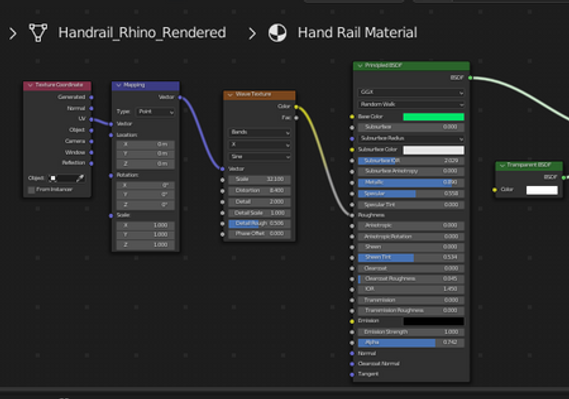Click the Texture Coordinate Normal output socket
Viewport: 569px width, 399px height.
[91, 108]
